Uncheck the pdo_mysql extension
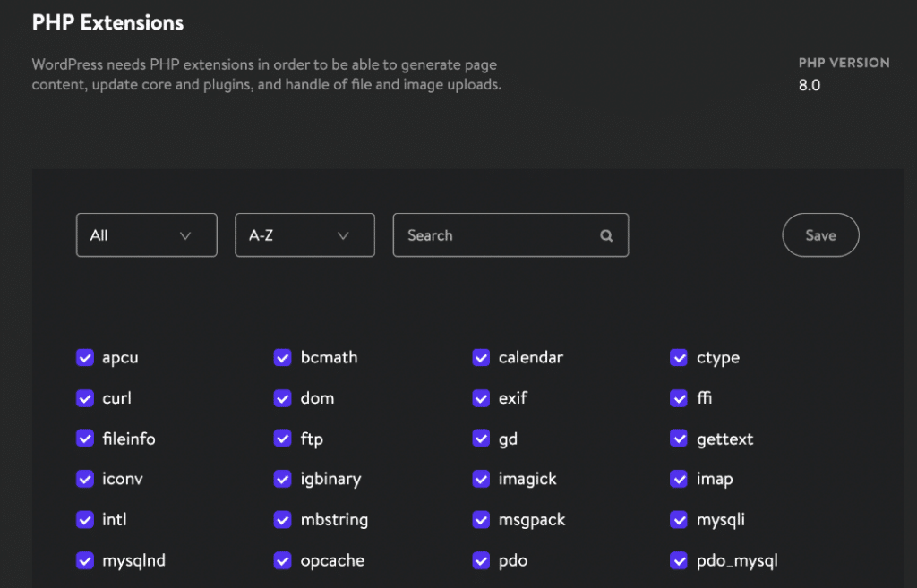This screenshot has height=588, width=917. click(x=679, y=560)
